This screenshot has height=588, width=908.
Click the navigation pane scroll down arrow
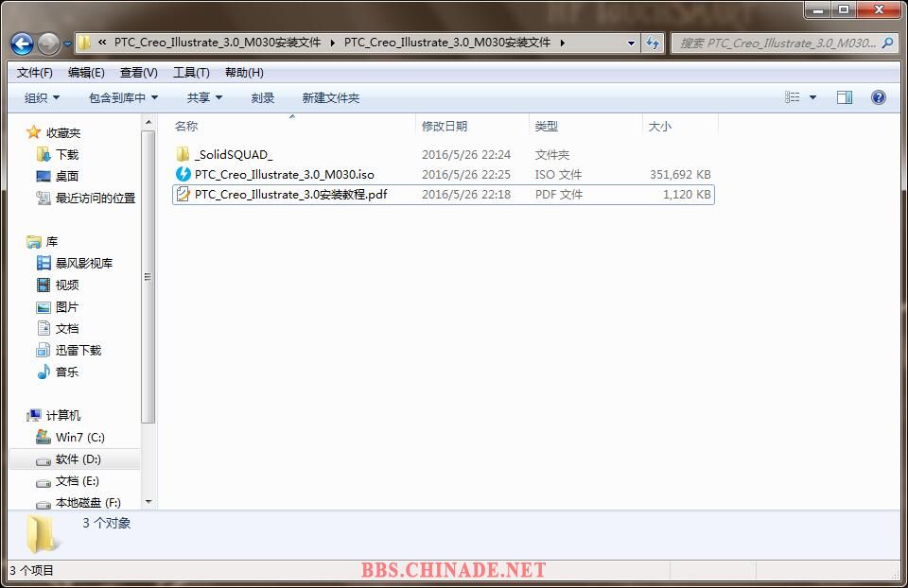click(148, 502)
